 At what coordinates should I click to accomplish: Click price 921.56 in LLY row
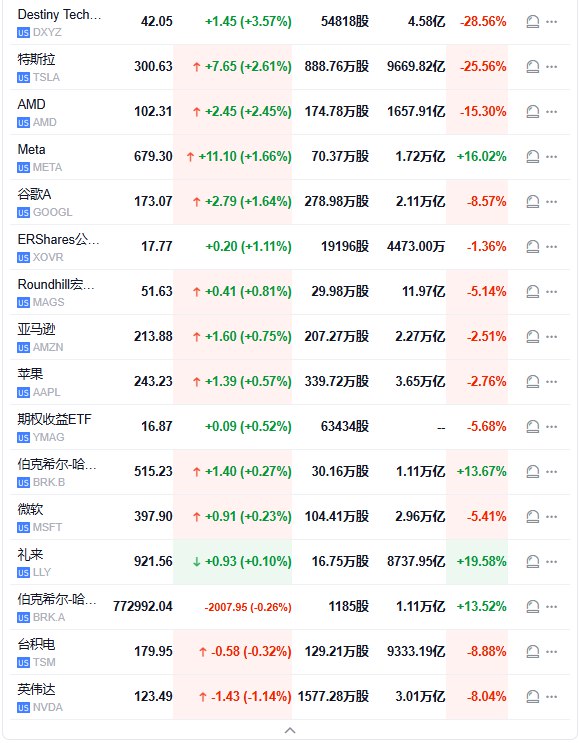coord(153,562)
